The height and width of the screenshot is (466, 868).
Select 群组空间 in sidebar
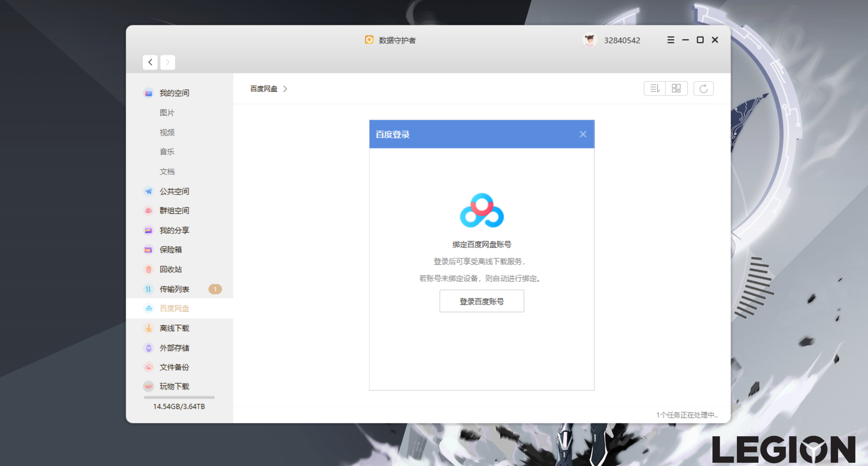tap(175, 211)
